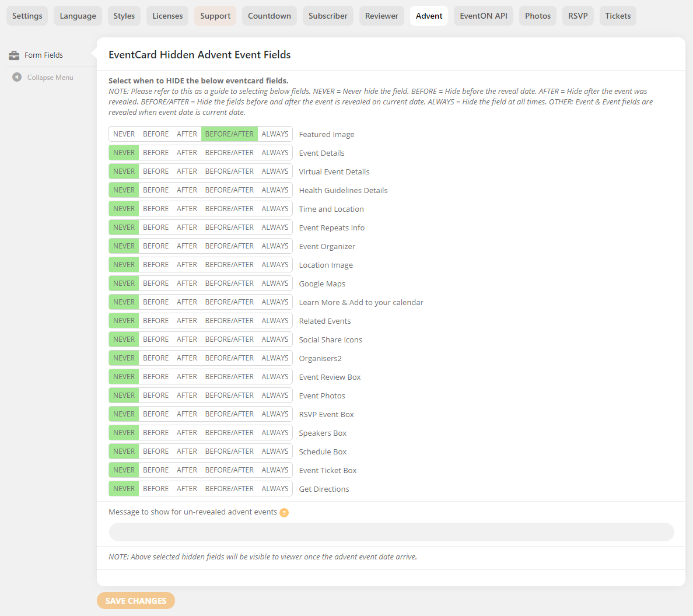Switch to the Countdown tab

coord(269,16)
